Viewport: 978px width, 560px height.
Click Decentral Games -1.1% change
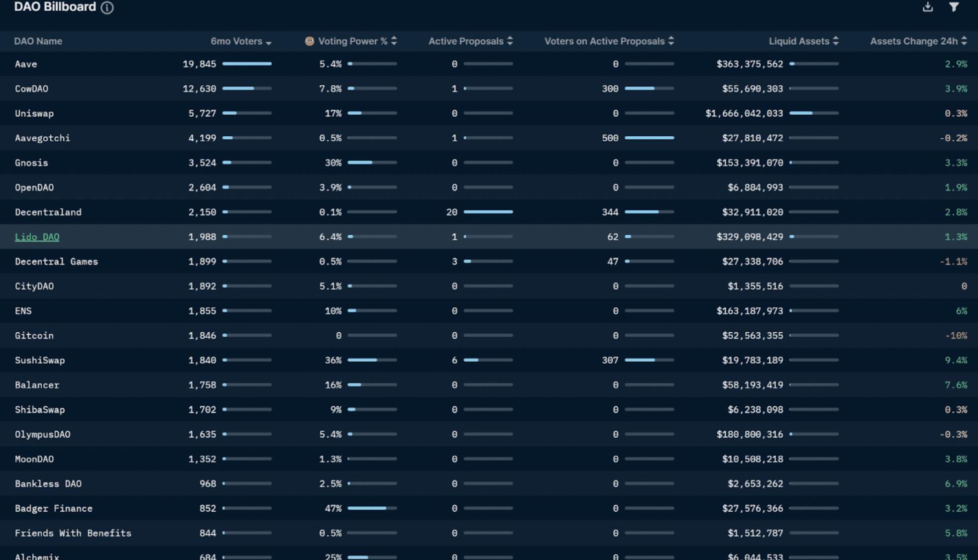pyautogui.click(x=953, y=262)
